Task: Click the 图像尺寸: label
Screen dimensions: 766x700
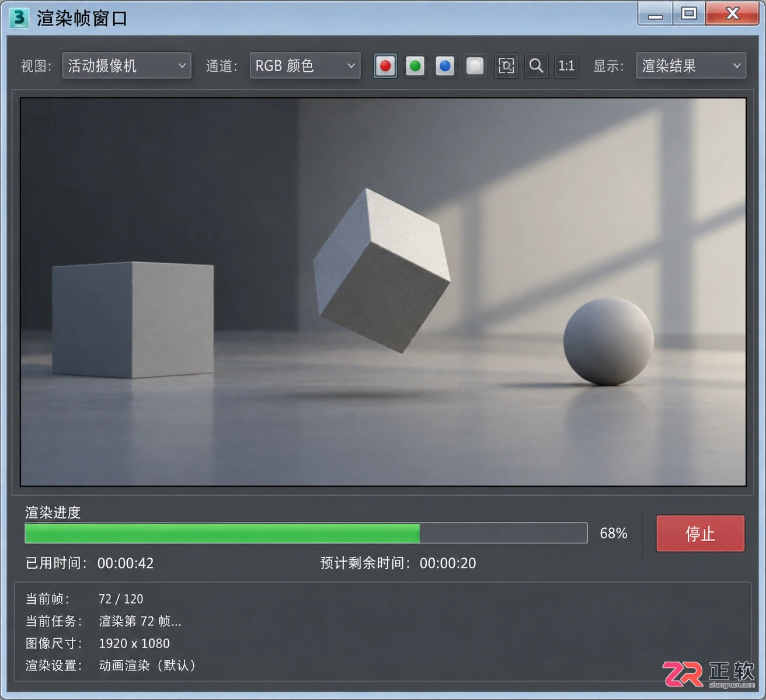Action: (54, 643)
